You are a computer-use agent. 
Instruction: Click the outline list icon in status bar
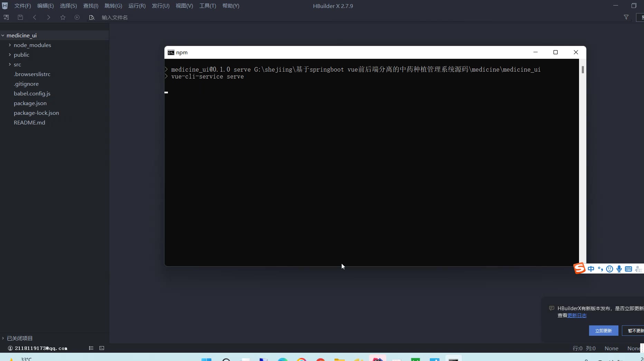(x=91, y=348)
